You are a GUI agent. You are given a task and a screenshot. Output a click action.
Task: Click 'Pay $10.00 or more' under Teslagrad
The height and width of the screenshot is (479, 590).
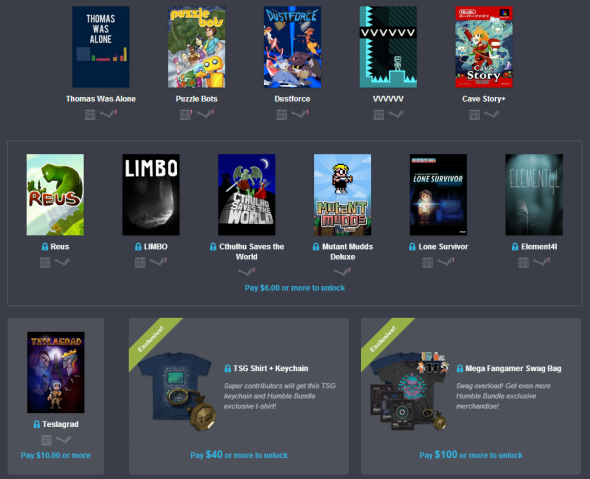click(x=56, y=455)
